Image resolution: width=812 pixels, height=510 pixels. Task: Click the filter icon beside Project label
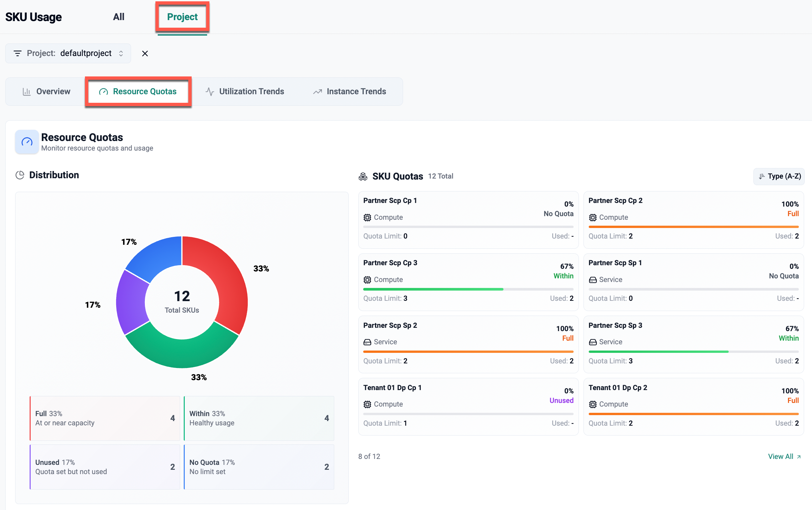pos(17,53)
